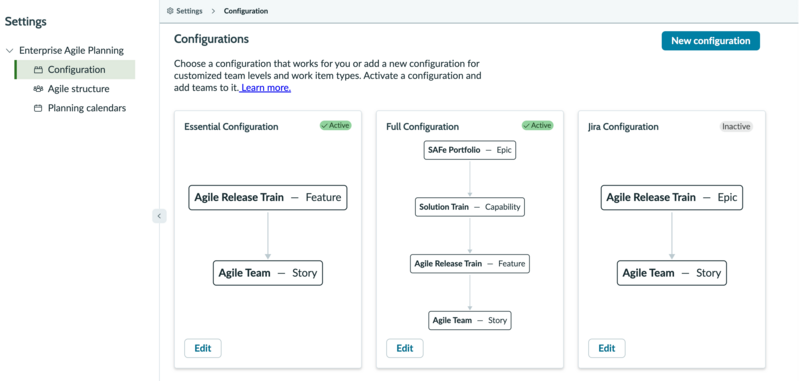This screenshot has width=799, height=381.
Task: Collapse the sidebar with the arrow handle
Action: [x=159, y=216]
